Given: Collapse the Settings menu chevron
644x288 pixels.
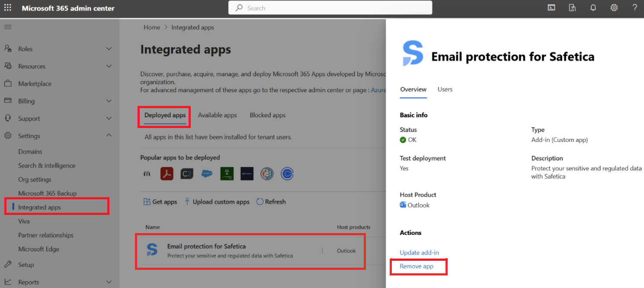Looking at the screenshot, I should click(x=109, y=136).
